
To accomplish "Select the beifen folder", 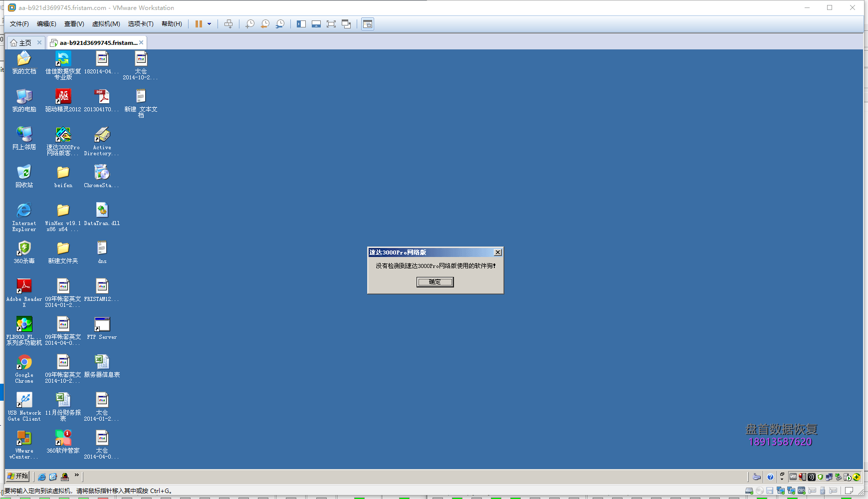I will pos(63,176).
